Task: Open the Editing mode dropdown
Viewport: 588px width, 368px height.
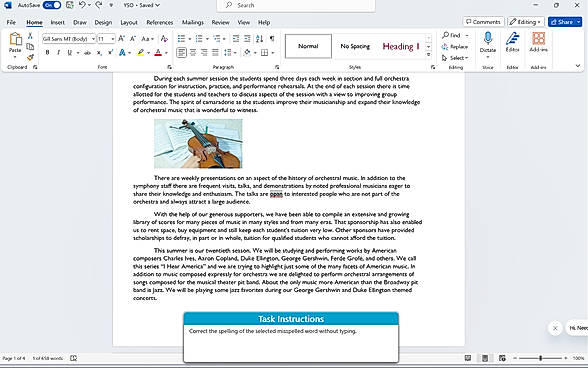Action: pos(526,22)
